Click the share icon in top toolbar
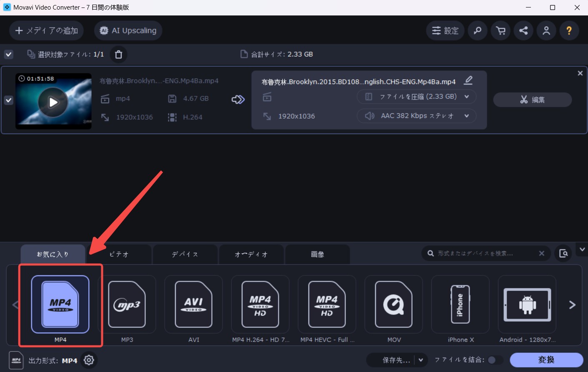Screen dimensions: 588x372 point(523,30)
